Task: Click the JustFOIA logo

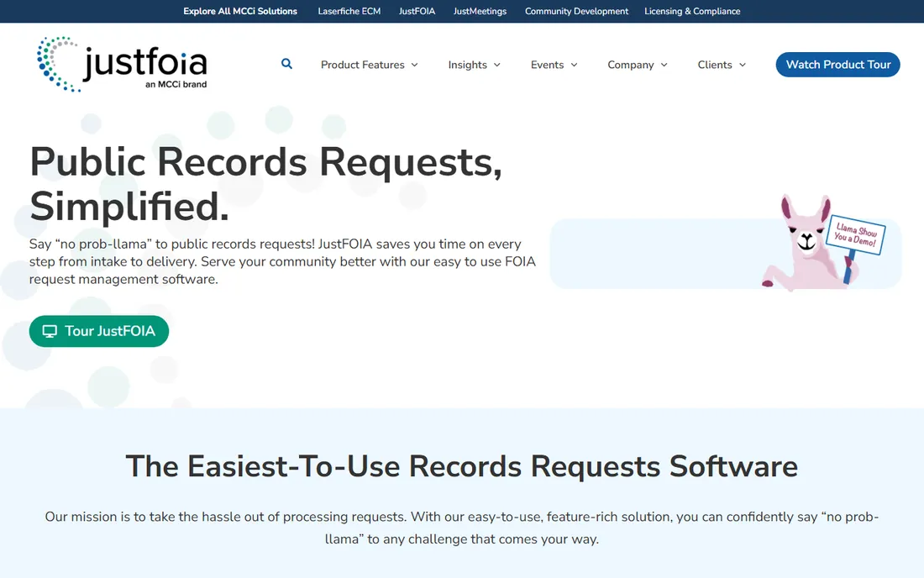Action: (x=122, y=64)
